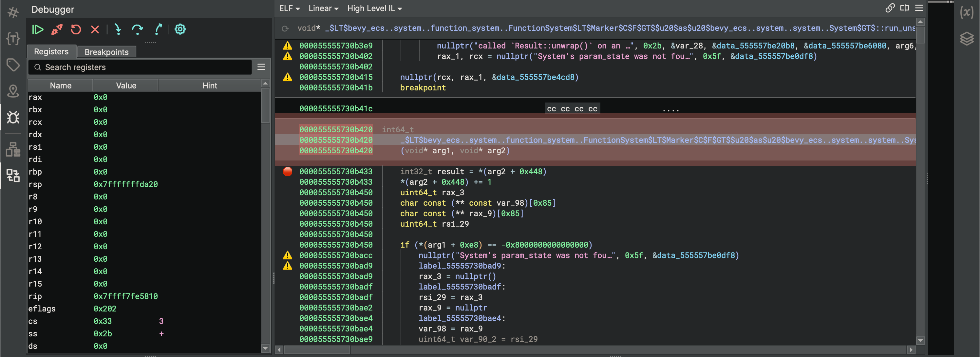980x357 pixels.
Task: Toggle the breakpoint at 000055555730b433
Action: (288, 172)
